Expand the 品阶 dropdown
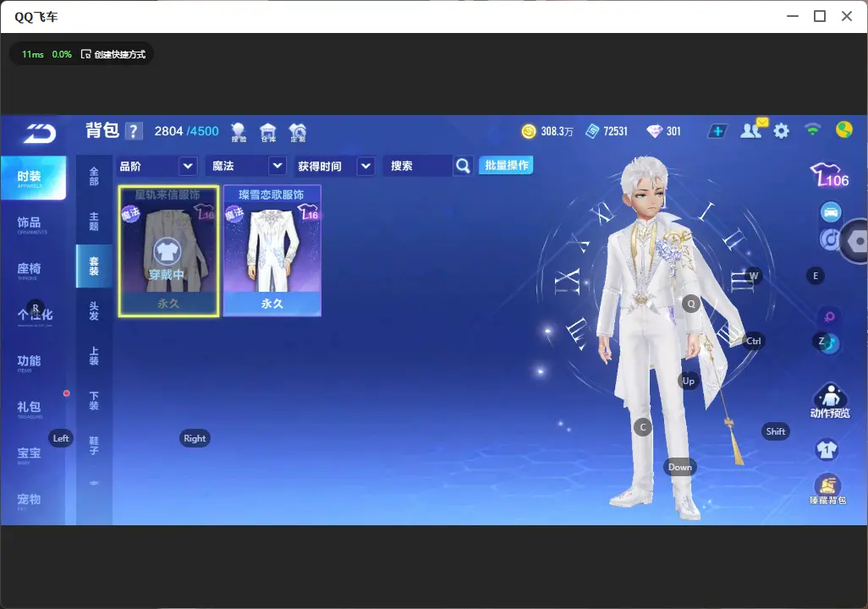 pos(188,166)
